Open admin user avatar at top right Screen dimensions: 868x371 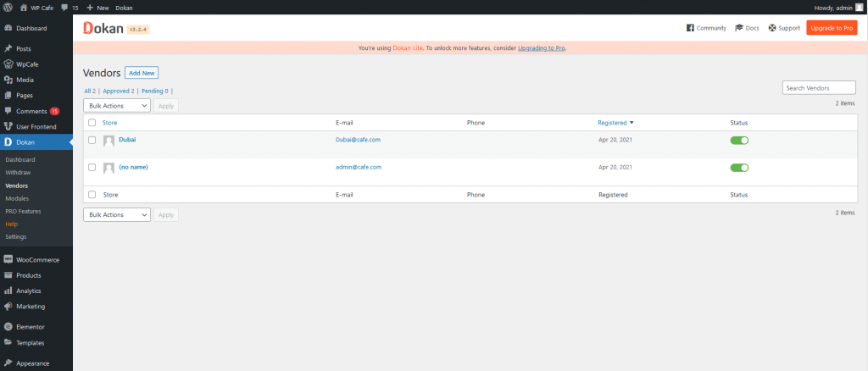click(860, 8)
